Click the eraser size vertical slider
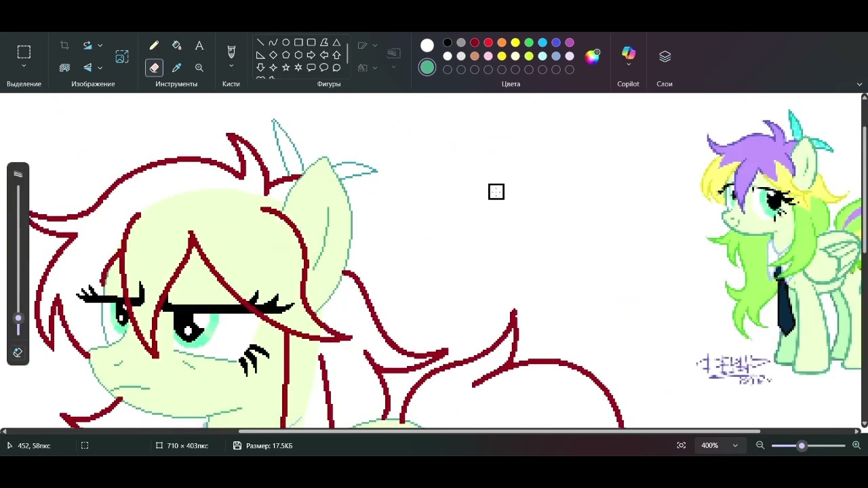The width and height of the screenshot is (868, 488). pos(18,261)
